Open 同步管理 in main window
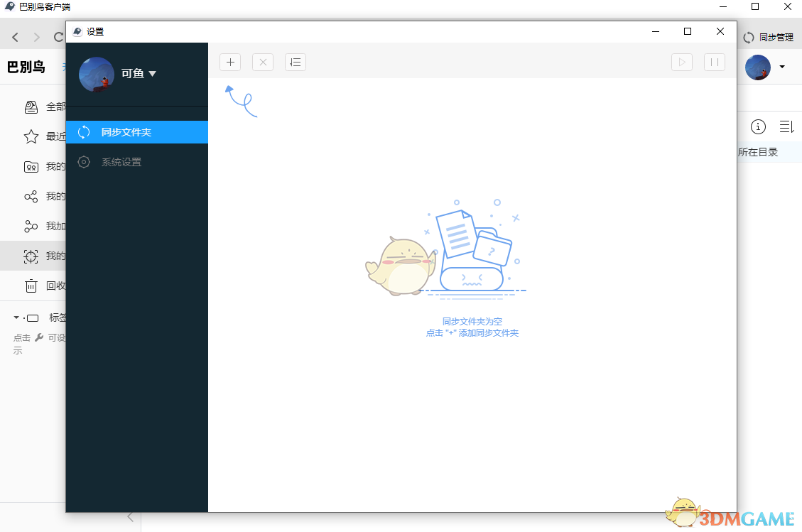This screenshot has width=802, height=532. (x=776, y=38)
